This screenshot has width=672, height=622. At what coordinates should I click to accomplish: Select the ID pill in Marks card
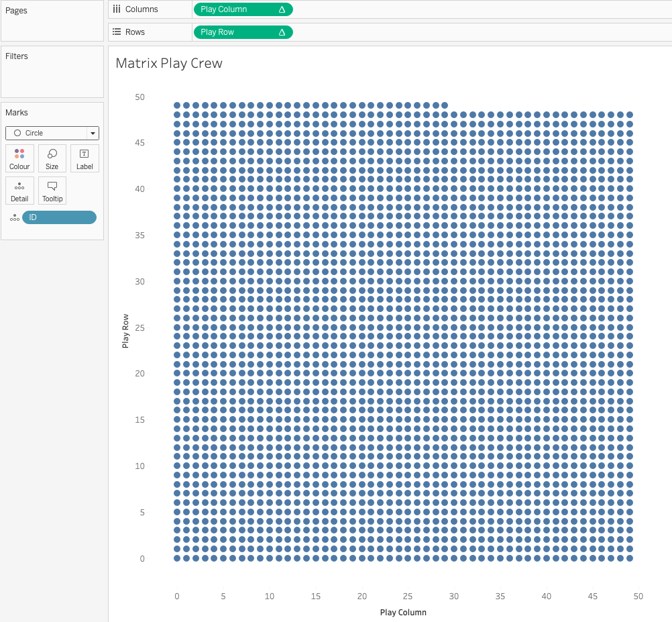point(59,217)
